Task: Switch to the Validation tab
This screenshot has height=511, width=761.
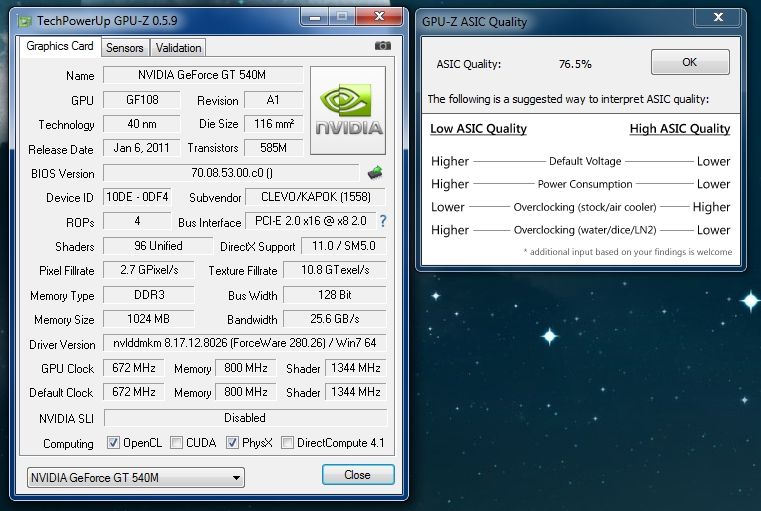Action: tap(178, 48)
